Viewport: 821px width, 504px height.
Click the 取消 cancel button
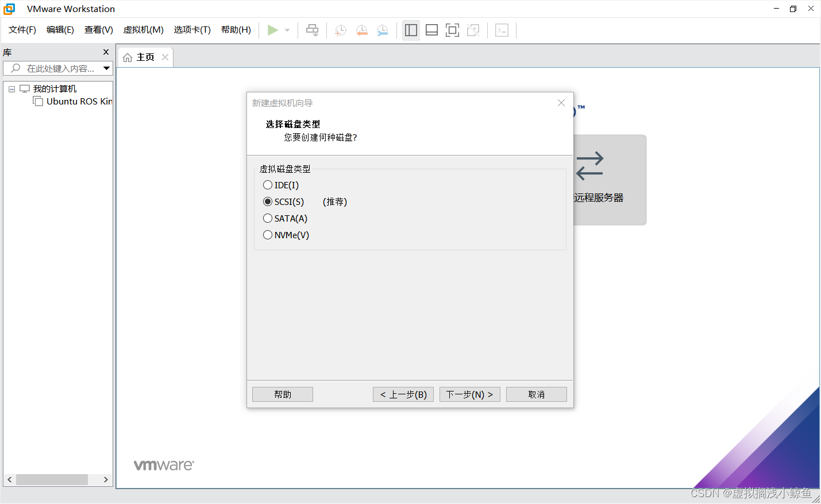pyautogui.click(x=537, y=394)
